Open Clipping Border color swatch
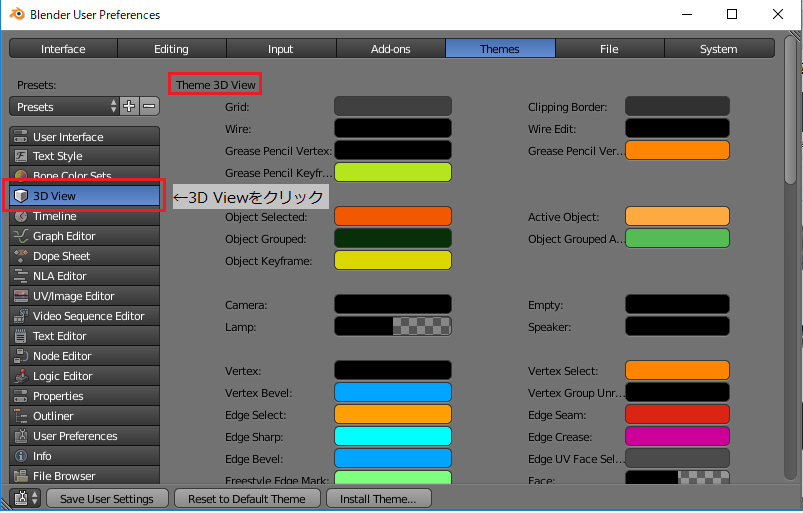Screen dimensions: 803x513 point(677,106)
